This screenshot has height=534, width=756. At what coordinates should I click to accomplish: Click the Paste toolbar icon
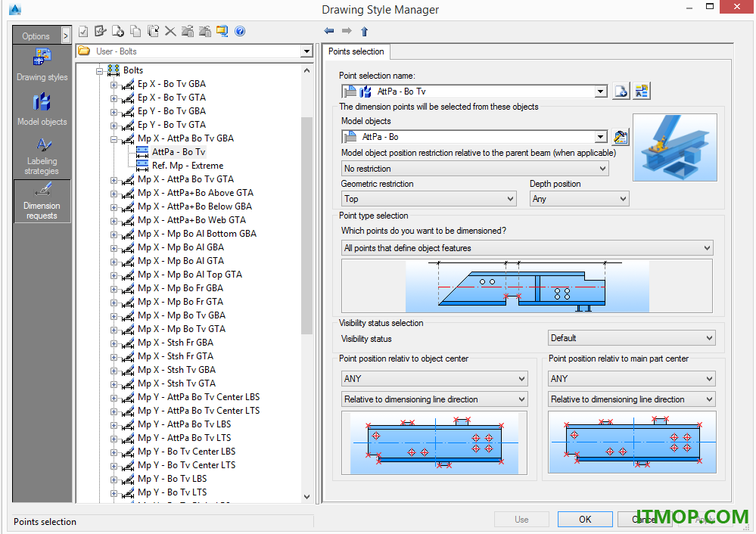153,31
